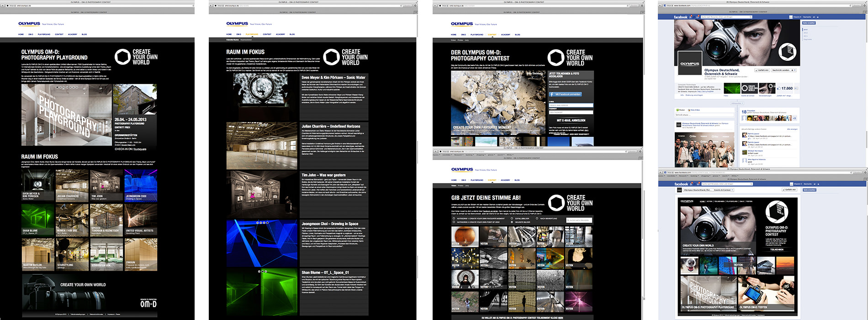Open Research bookmarks dropdown in Facebook app window
The width and height of the screenshot is (868, 320).
683,176
